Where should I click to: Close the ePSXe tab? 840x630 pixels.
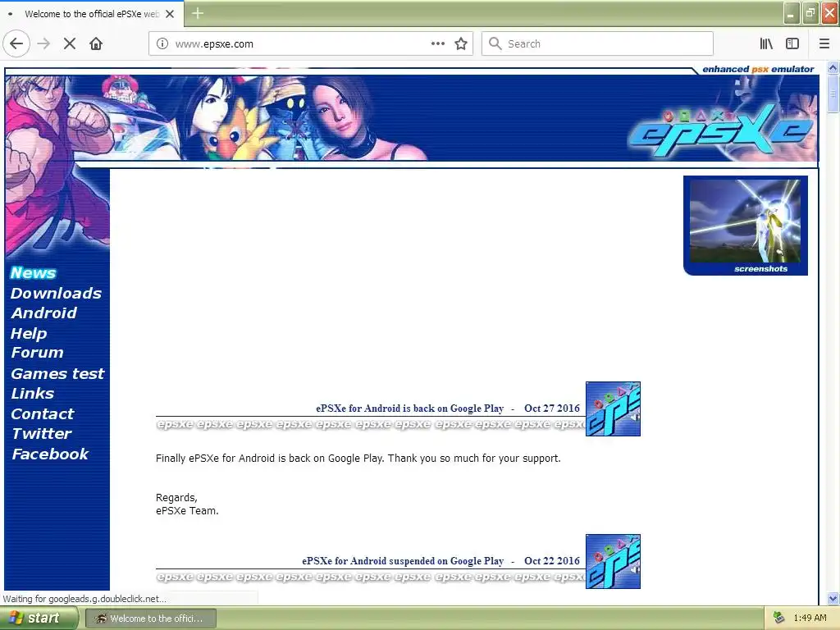170,14
